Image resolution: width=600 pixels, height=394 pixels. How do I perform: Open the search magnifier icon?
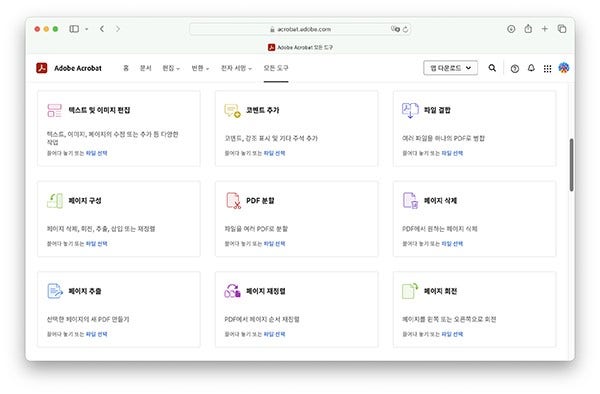(492, 68)
